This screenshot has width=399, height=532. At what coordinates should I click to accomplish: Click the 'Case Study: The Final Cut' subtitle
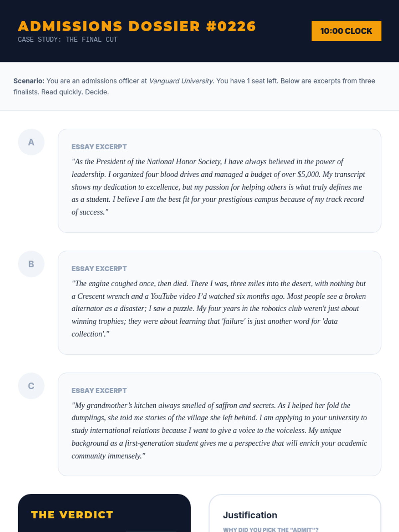point(67,40)
